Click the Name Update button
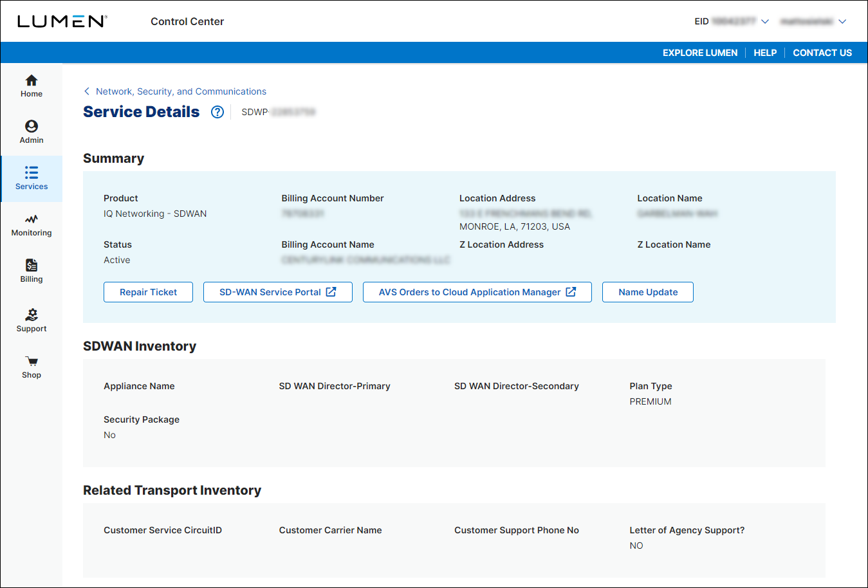The width and height of the screenshot is (868, 588). (x=648, y=292)
